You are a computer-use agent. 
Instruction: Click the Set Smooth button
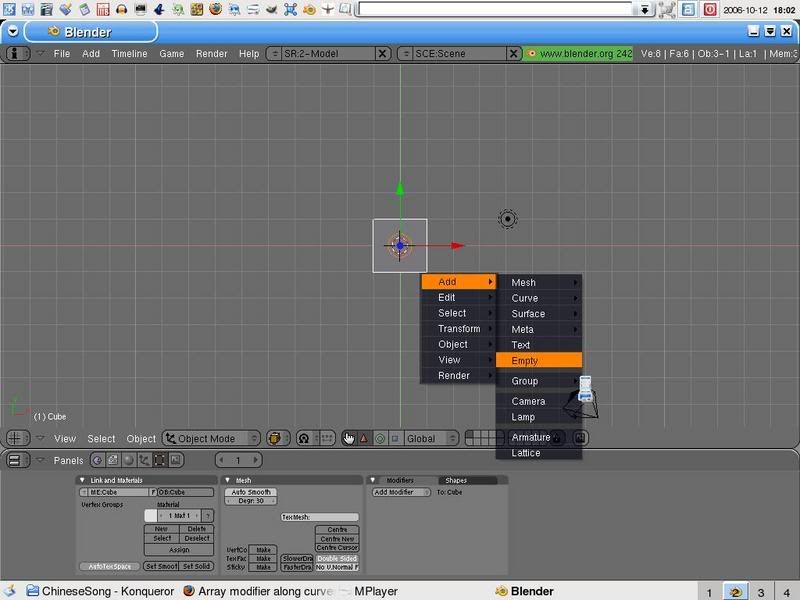click(x=163, y=568)
